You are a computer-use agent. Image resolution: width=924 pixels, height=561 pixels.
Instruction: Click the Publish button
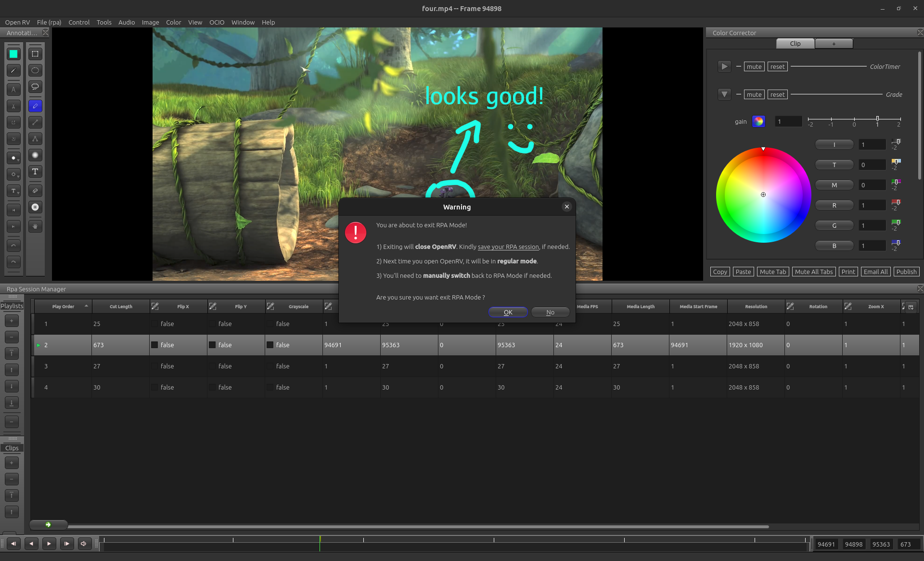[906, 272]
